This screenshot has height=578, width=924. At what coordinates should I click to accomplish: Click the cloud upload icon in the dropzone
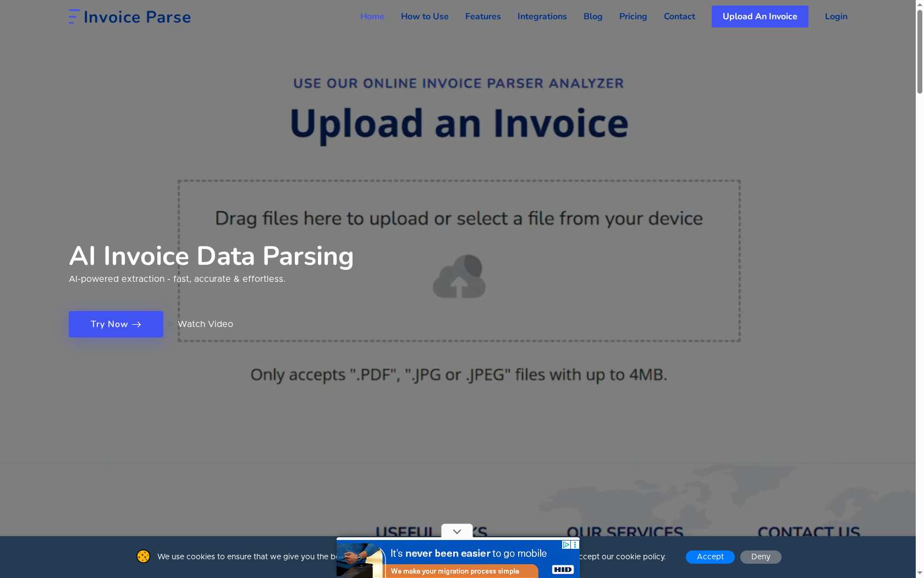[460, 276]
